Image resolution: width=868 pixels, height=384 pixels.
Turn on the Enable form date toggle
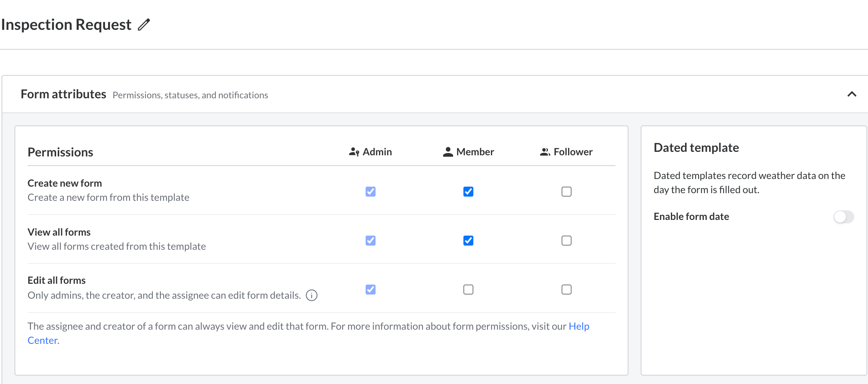[844, 217]
